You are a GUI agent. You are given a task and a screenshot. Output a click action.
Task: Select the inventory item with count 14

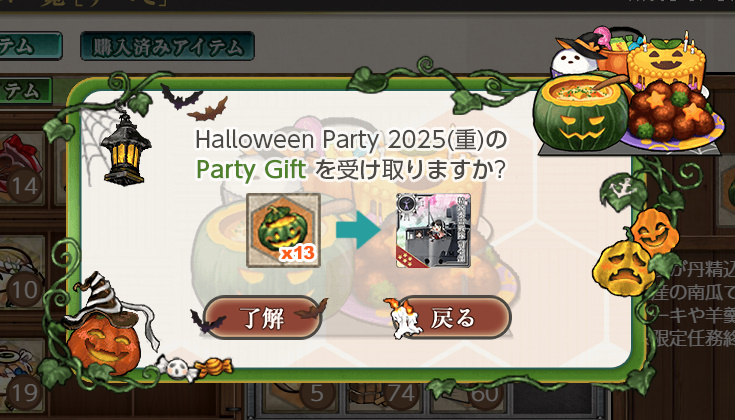(22, 170)
